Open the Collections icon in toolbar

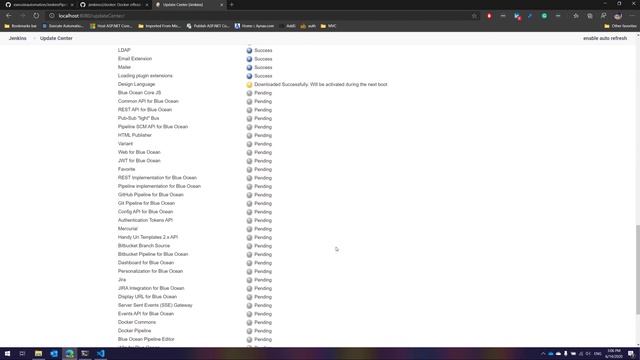(x=590, y=16)
